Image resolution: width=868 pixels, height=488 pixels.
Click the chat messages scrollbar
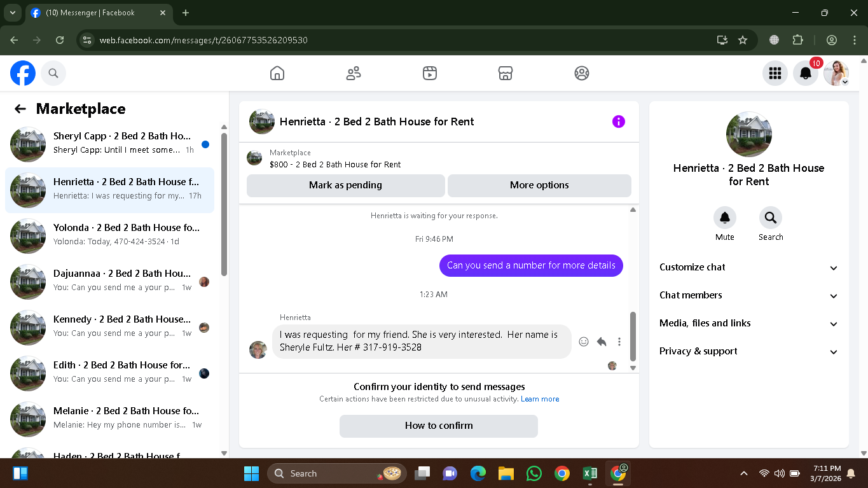click(x=633, y=336)
